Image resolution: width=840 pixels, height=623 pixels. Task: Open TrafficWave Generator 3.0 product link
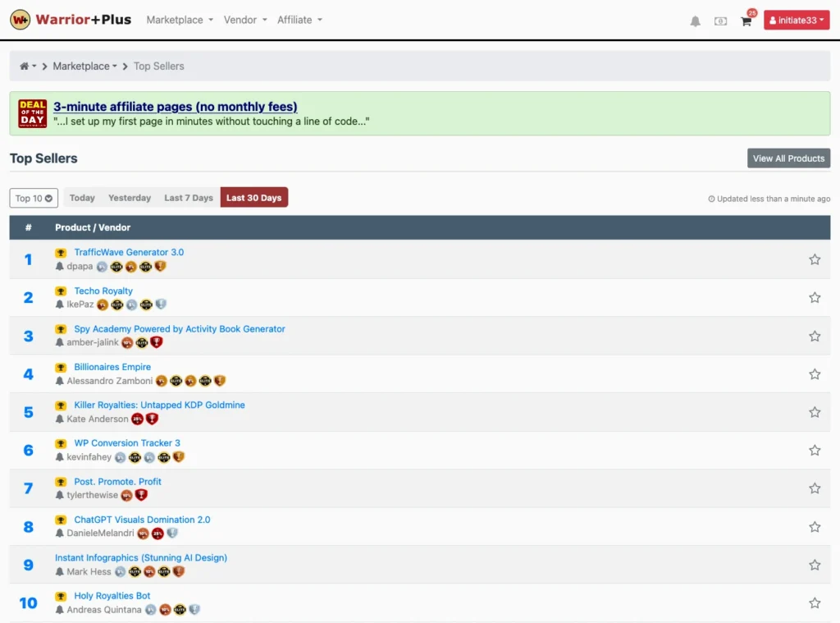(129, 253)
